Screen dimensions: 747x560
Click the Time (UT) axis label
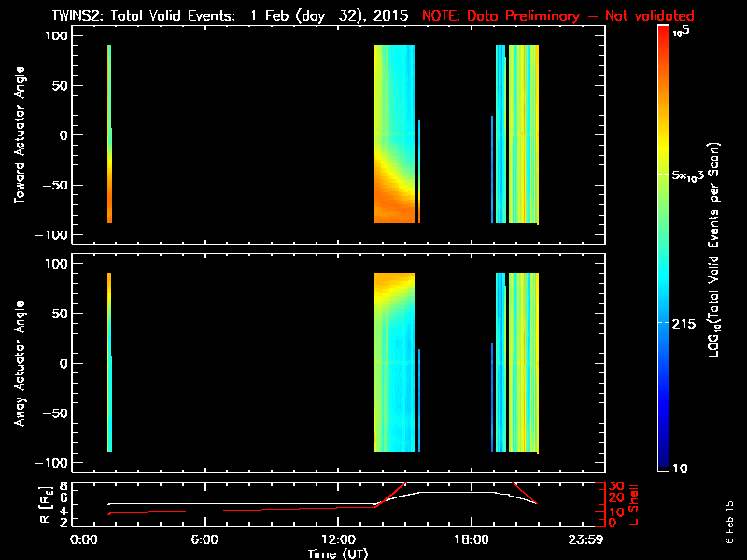(340, 553)
